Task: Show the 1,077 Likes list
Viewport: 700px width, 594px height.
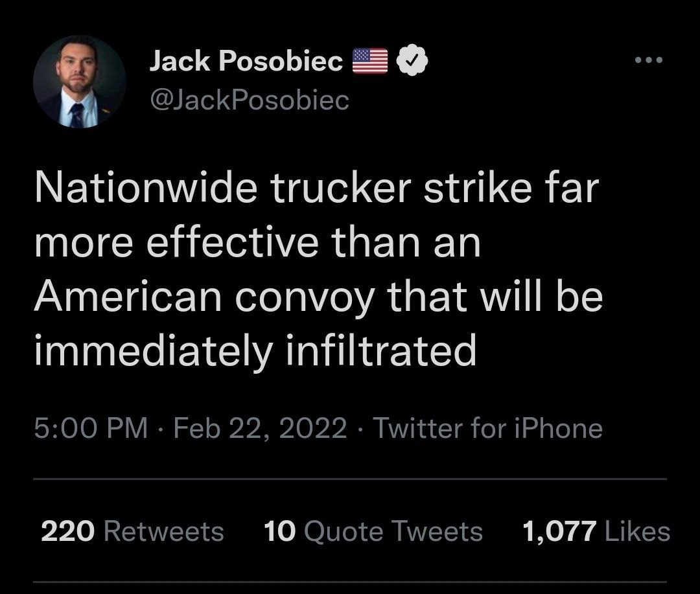Action: (x=596, y=531)
